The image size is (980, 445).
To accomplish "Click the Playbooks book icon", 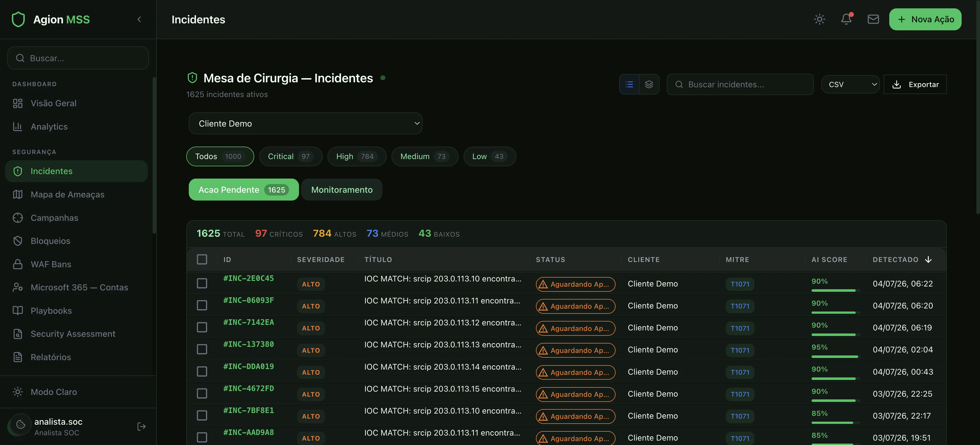I will click(x=18, y=310).
